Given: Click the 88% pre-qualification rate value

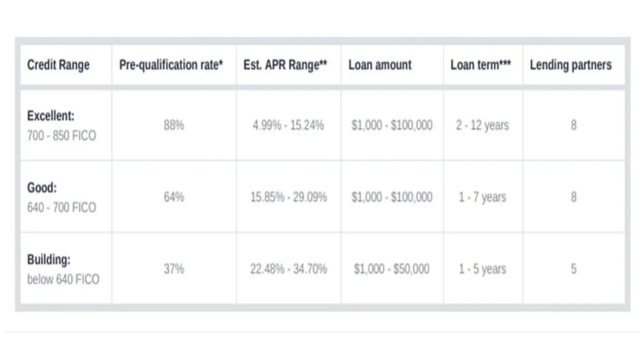Looking at the screenshot, I should 174,125.
